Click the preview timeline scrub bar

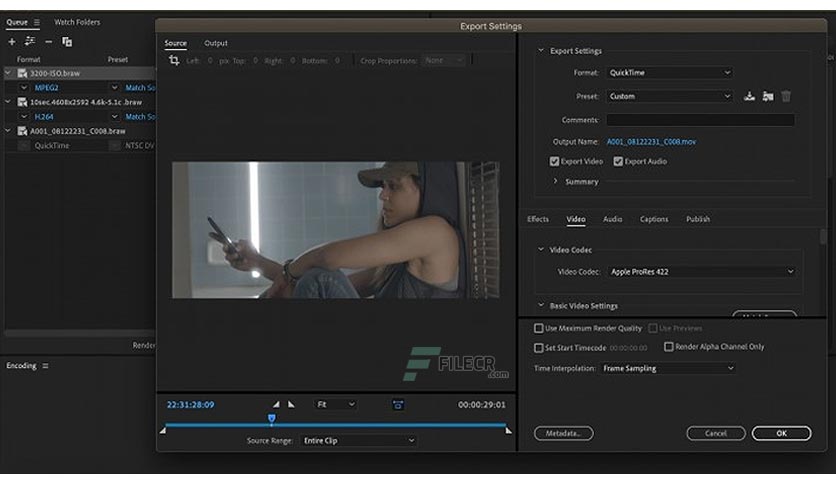coord(335,425)
